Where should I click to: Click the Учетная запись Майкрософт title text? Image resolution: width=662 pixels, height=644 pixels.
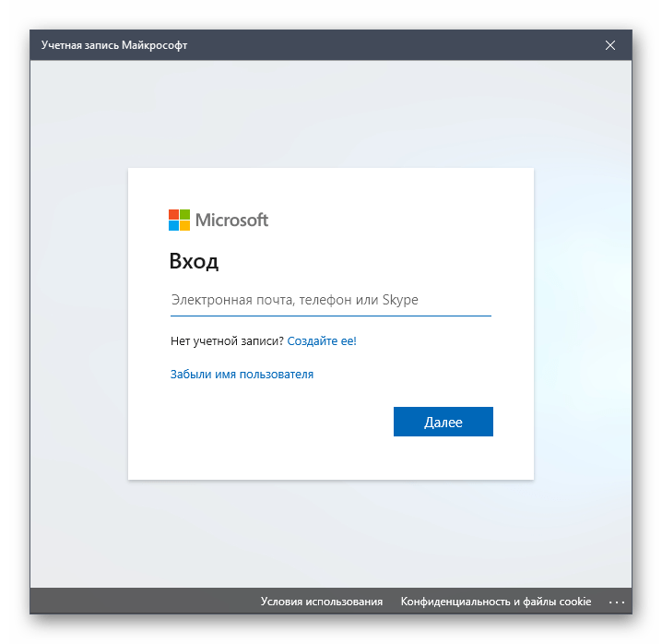coord(114,45)
